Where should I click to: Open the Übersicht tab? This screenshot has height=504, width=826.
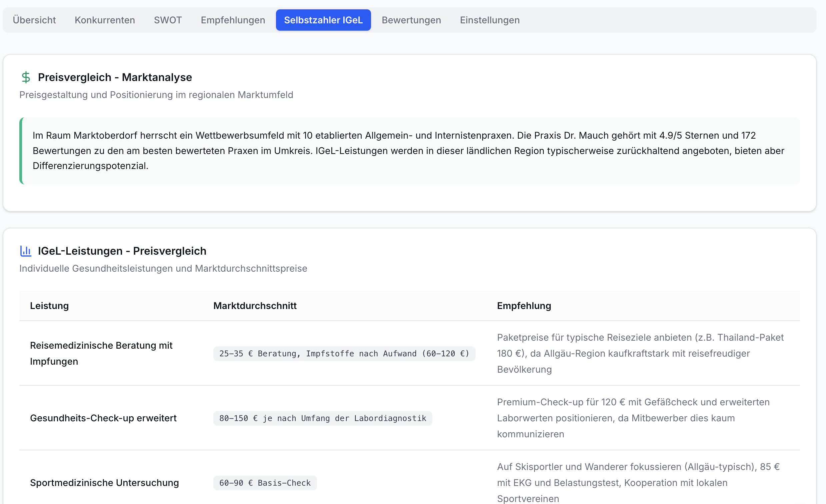pyautogui.click(x=34, y=20)
